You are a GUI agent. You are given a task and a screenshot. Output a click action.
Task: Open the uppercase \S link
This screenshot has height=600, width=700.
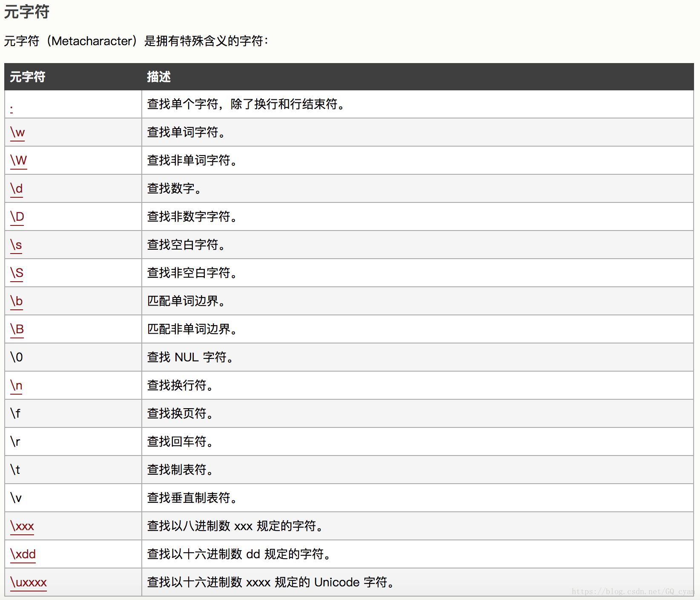click(17, 273)
